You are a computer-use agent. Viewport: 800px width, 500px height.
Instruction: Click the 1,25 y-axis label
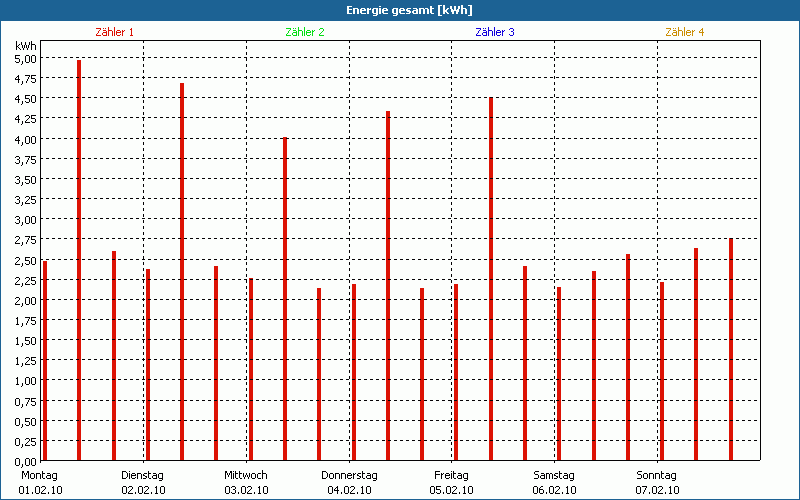click(x=24, y=361)
